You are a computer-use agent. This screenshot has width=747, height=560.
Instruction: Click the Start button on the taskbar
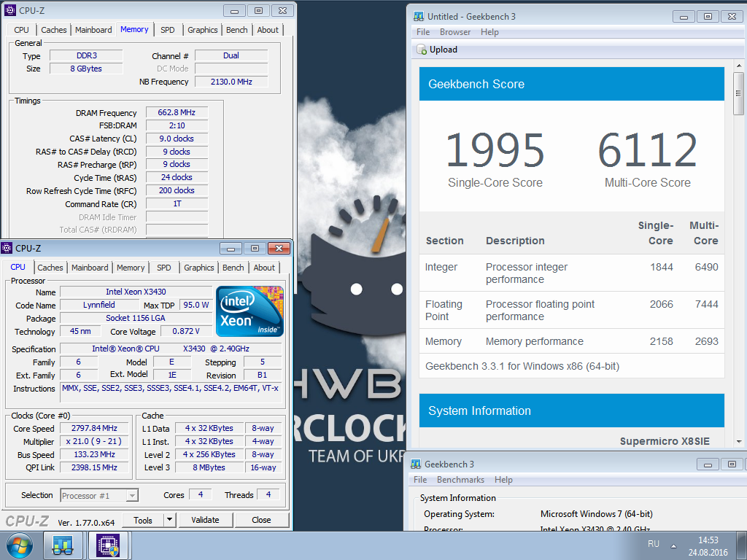click(x=19, y=545)
